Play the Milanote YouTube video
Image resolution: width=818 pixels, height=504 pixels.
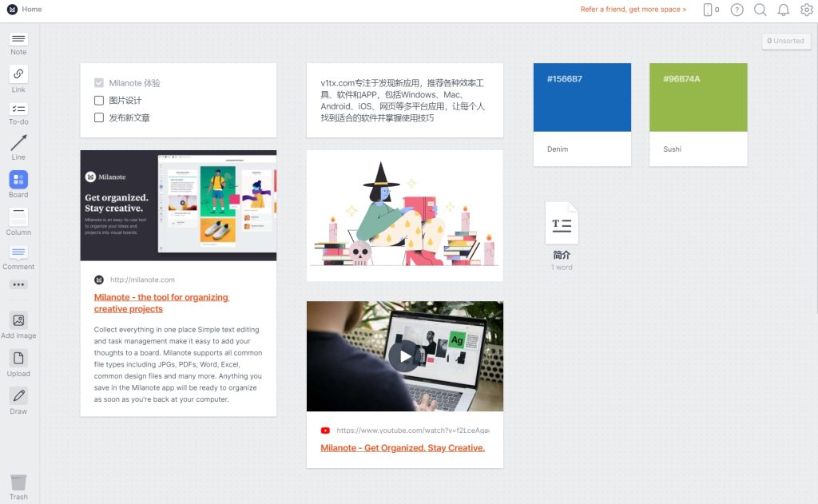(405, 356)
